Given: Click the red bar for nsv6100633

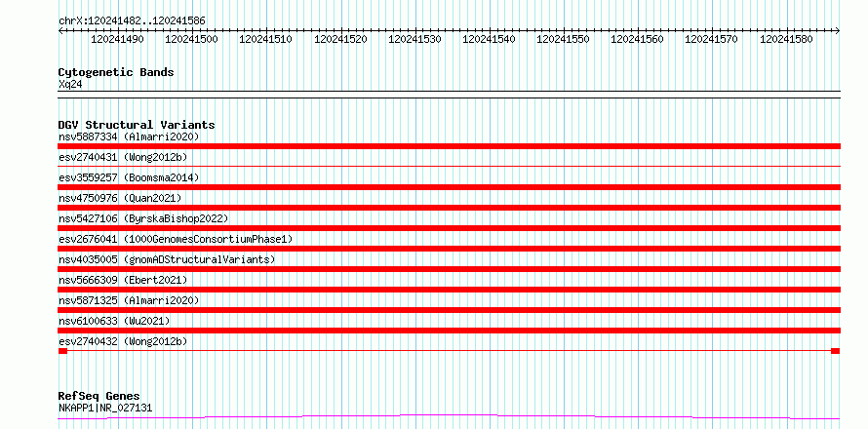Looking at the screenshot, I should [449, 331].
